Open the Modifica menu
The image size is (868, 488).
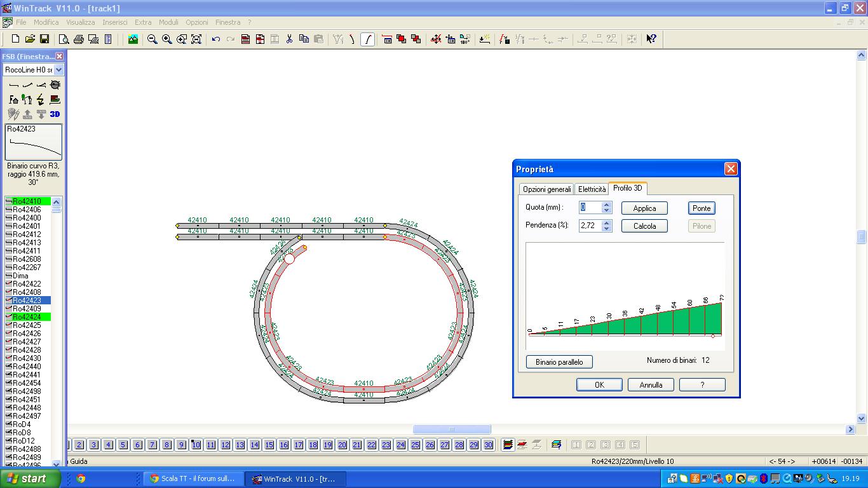coord(46,22)
